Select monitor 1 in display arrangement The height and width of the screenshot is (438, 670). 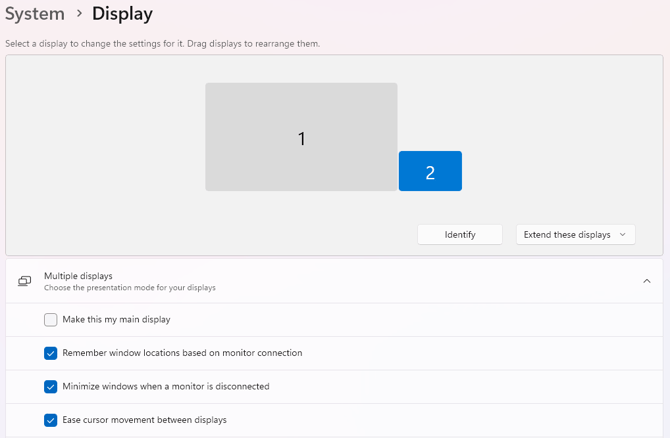(x=301, y=137)
